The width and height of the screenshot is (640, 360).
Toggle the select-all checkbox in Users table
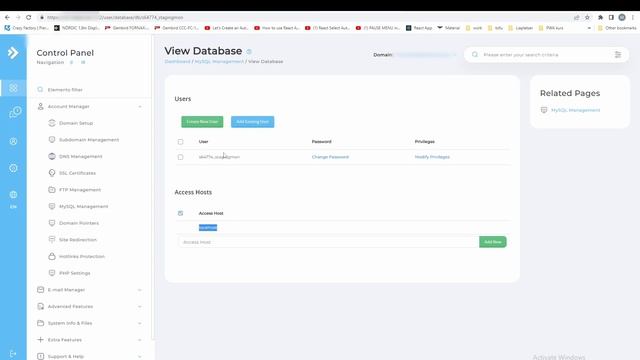(180, 142)
